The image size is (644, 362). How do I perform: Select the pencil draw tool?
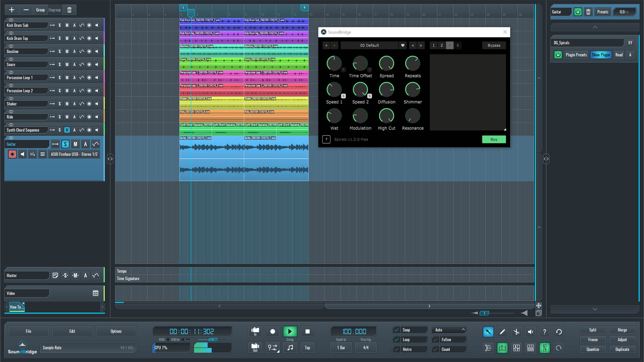[x=502, y=332]
